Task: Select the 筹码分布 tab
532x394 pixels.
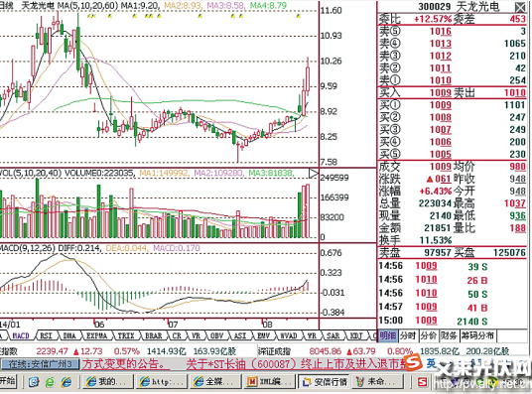Action: tap(477, 336)
